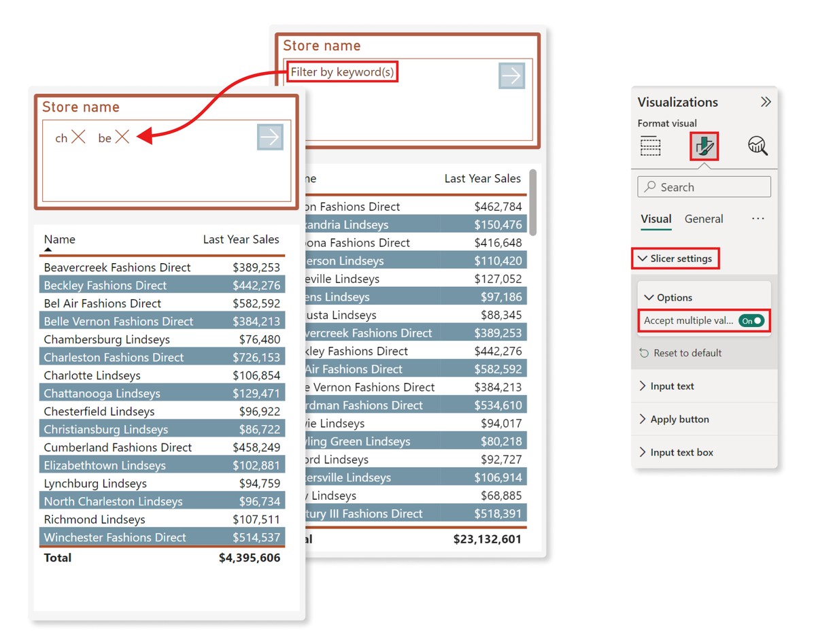Click the Search box in Visualizations pane
The width and height of the screenshot is (816, 644).
(704, 187)
